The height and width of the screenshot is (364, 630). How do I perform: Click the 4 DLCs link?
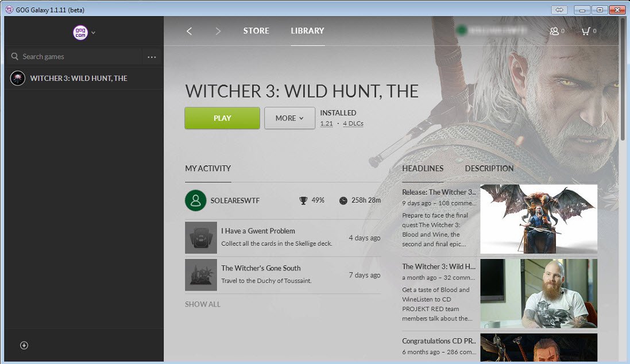[353, 124]
